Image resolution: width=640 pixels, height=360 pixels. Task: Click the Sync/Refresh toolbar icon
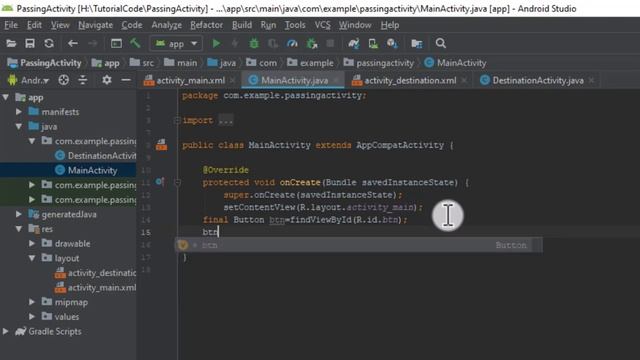[x=49, y=43]
